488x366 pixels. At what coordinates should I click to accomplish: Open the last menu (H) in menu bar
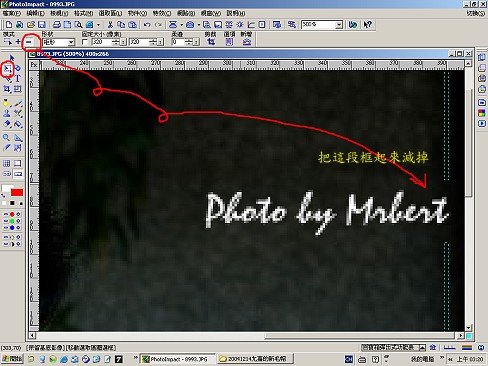pyautogui.click(x=236, y=13)
